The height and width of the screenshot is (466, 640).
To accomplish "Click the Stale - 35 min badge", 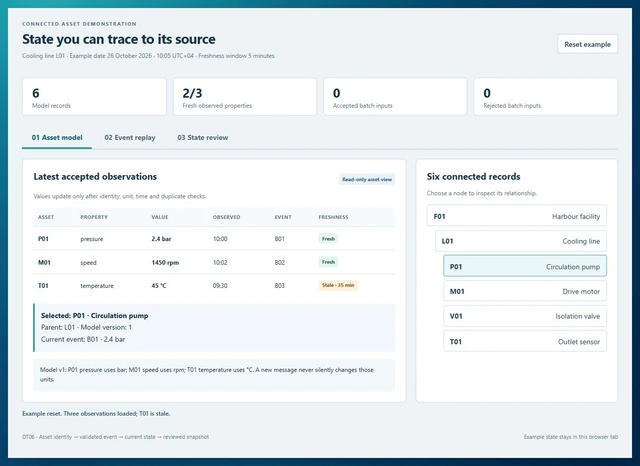I will coord(338,285).
